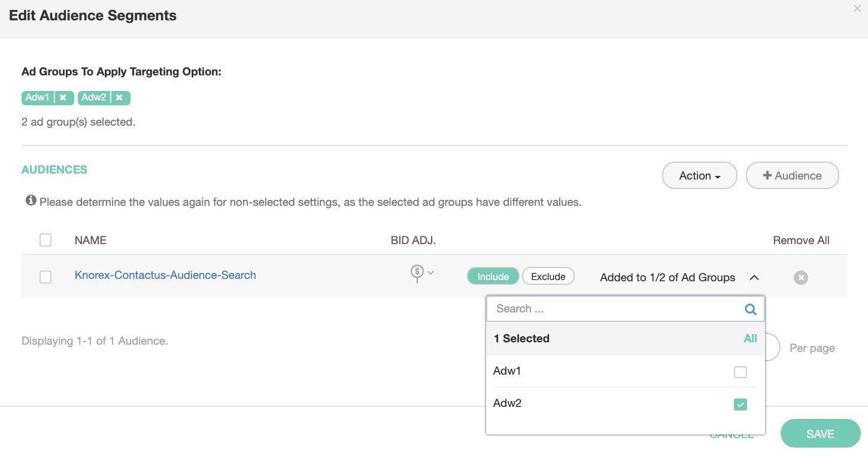This screenshot has width=868, height=456.
Task: Remove the Adw1 ad group tag
Action: coord(63,98)
